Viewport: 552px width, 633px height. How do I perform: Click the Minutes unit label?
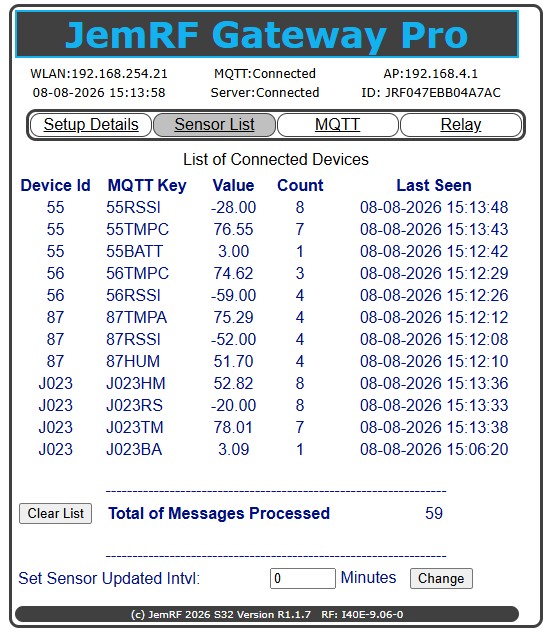[368, 578]
